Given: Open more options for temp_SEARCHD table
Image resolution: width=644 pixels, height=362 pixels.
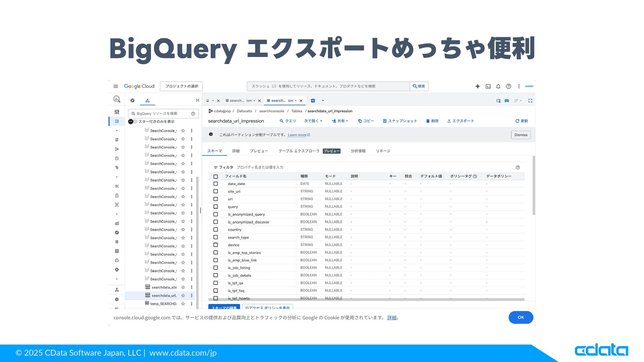Looking at the screenshot, I should [x=192, y=304].
